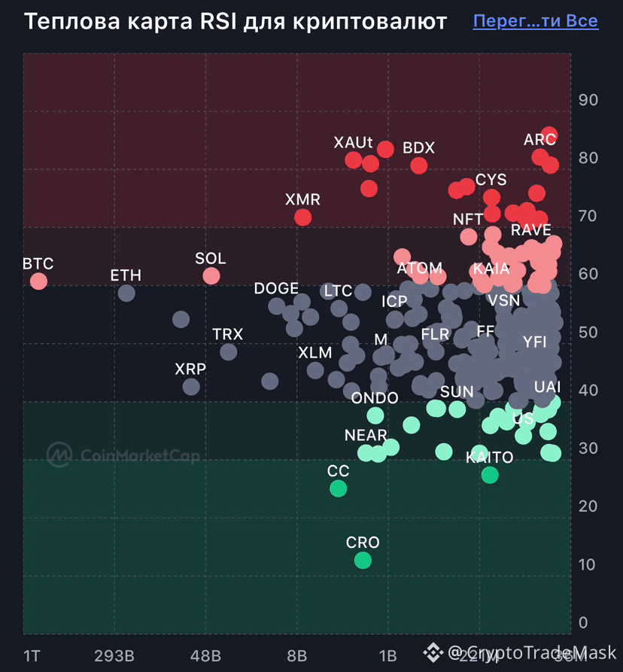
Task: Click the ETH bubble on chart
Action: 126,293
